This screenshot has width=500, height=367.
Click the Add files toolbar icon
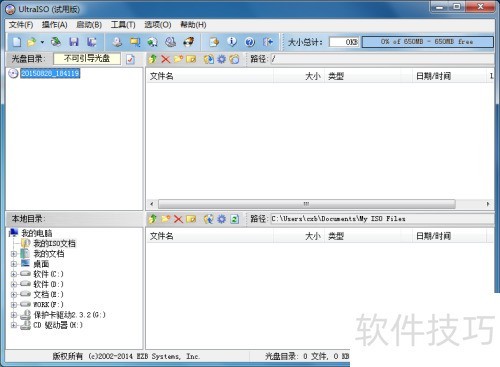click(x=214, y=42)
